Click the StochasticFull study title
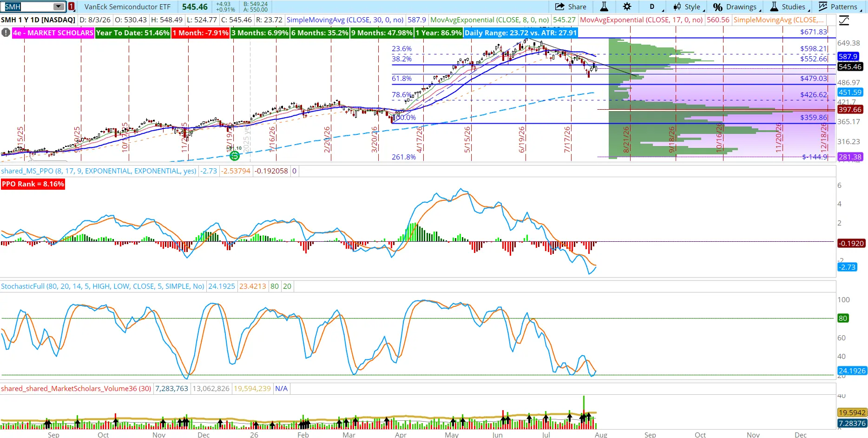The width and height of the screenshot is (868, 438). pyautogui.click(x=103, y=286)
